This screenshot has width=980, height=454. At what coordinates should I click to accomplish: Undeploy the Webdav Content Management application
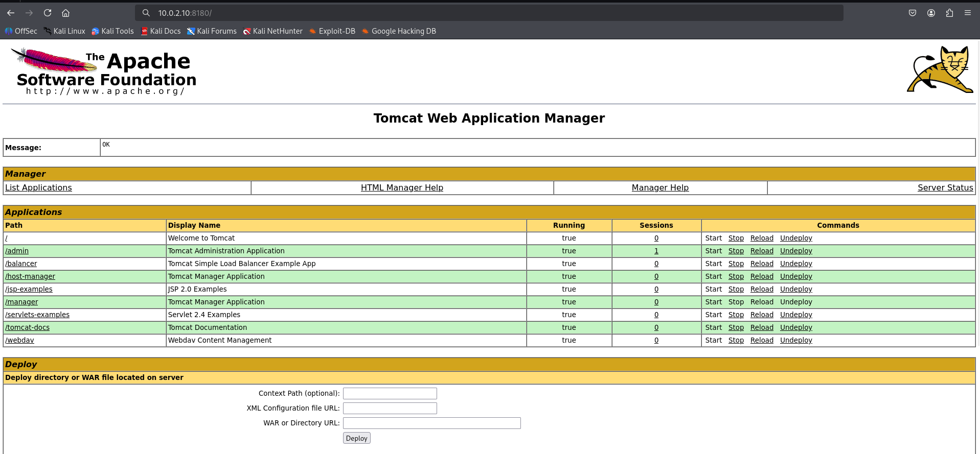(796, 340)
